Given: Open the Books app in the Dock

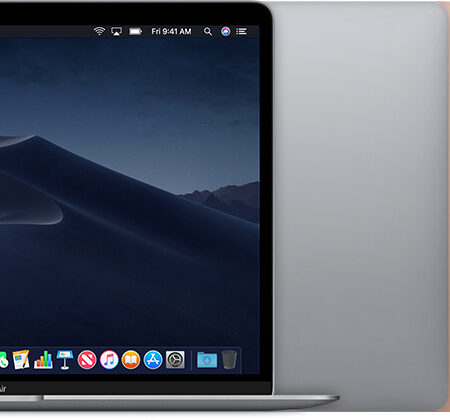Looking at the screenshot, I should point(131,360).
